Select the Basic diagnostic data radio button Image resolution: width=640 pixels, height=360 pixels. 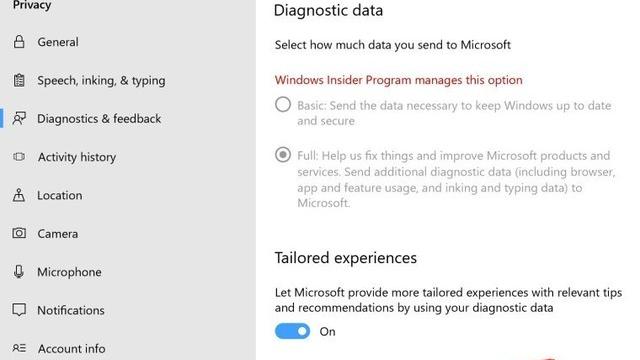tap(283, 105)
